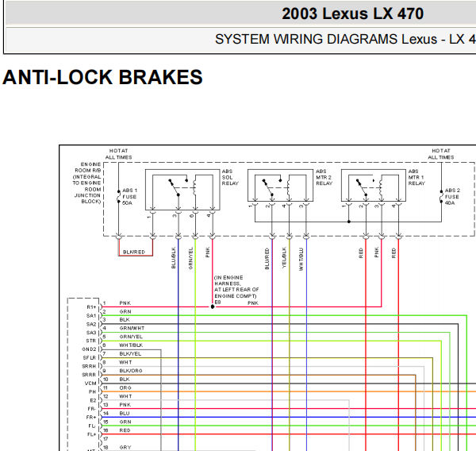Click the "SA2" terminal label
Viewport: 476px width, 451px height.
(91, 324)
